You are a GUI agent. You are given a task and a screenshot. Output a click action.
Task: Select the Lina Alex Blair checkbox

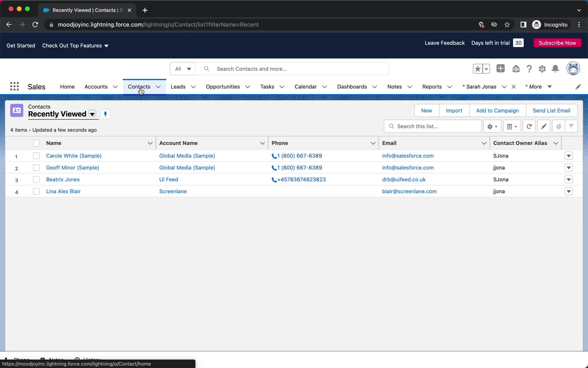click(36, 191)
